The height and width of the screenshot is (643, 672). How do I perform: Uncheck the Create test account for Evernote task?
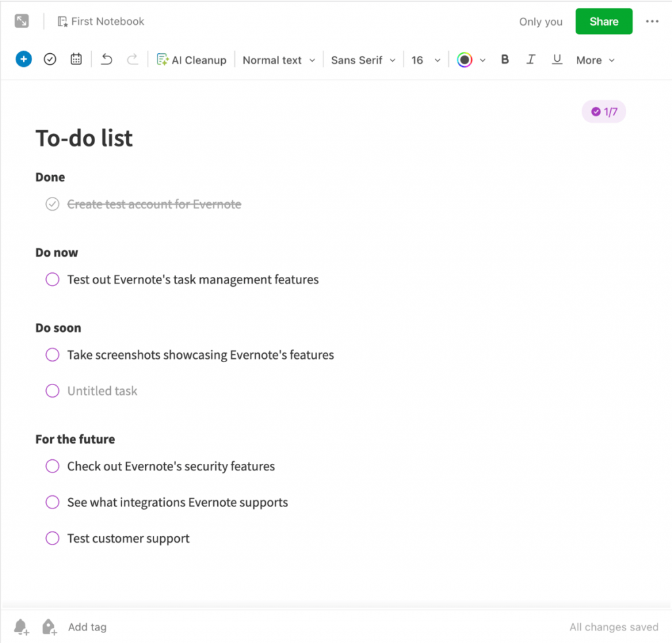[x=52, y=204]
